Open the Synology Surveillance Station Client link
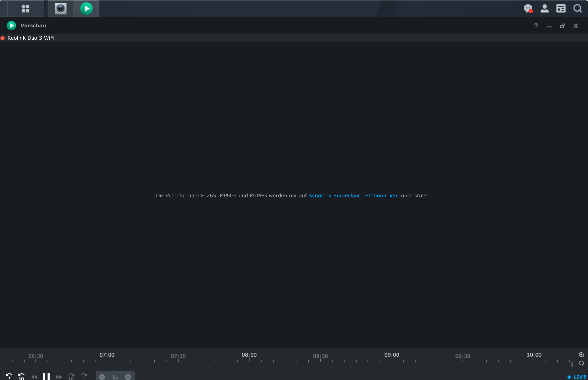The height and width of the screenshot is (380, 588). coord(354,196)
